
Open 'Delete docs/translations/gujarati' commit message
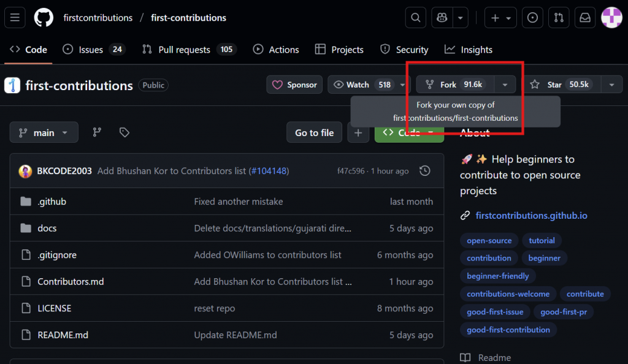pyautogui.click(x=273, y=229)
